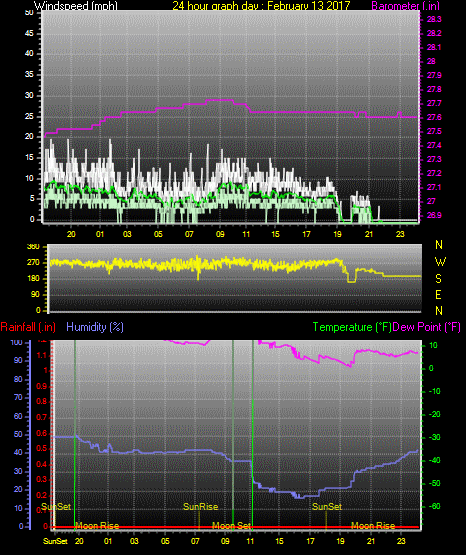Click the evening SunSet marker near hour 18
The height and width of the screenshot is (555, 466).
327,507
